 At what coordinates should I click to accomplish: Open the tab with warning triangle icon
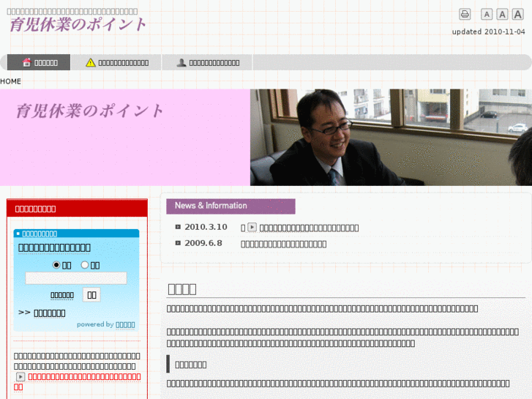[x=116, y=62]
